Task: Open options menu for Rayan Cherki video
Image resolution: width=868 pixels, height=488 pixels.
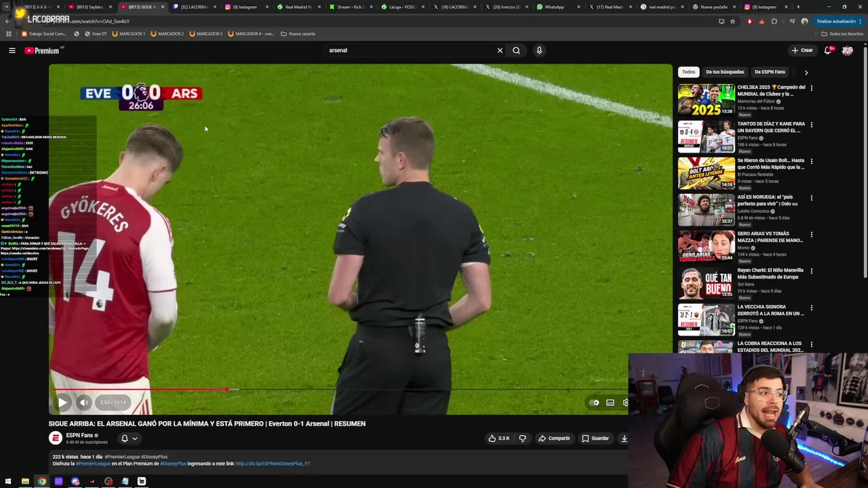Action: pyautogui.click(x=811, y=271)
